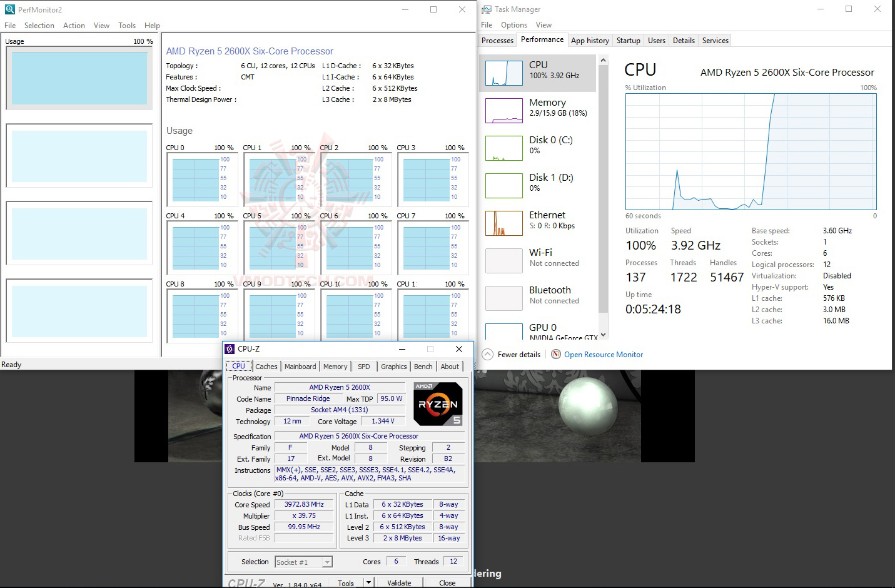Switch to the Startup tab in Task Manager
This screenshot has height=588, width=895.
click(629, 41)
